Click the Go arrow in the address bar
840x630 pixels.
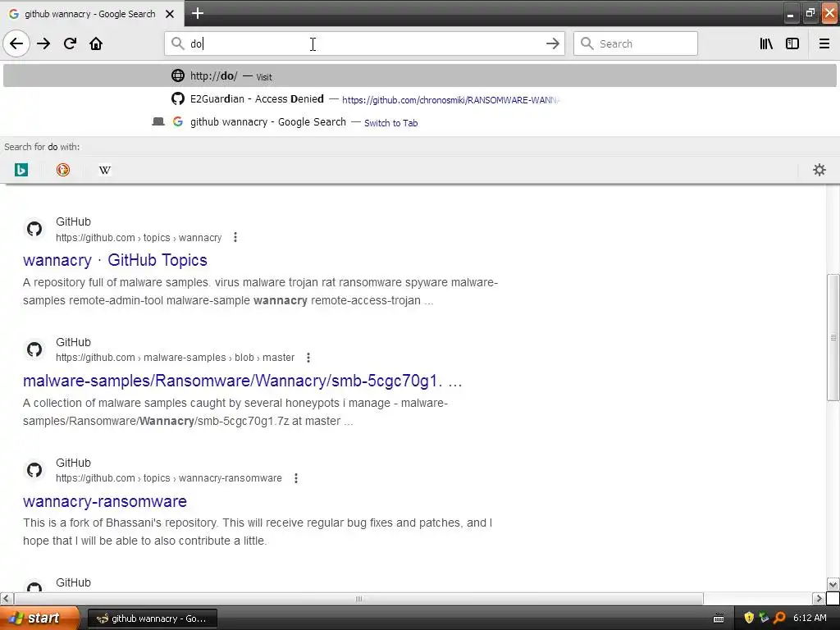coord(552,43)
